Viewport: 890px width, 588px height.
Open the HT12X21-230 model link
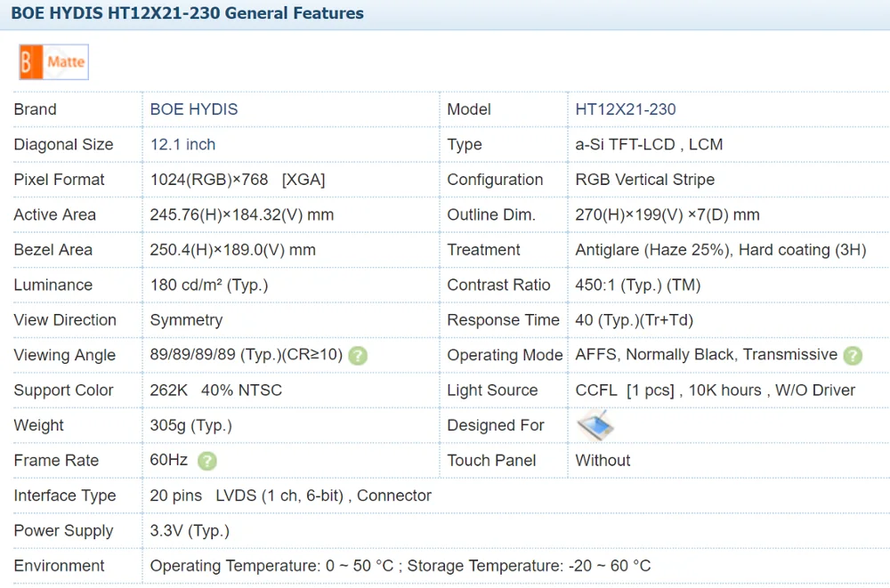626,109
